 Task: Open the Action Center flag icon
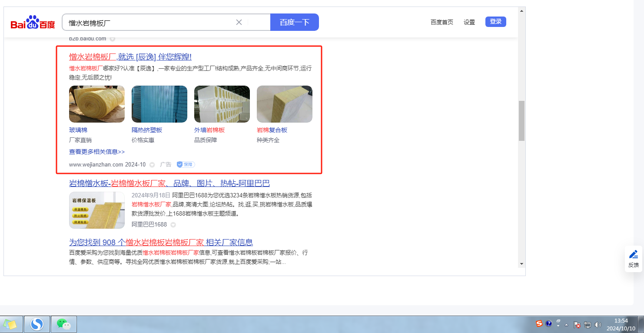578,324
